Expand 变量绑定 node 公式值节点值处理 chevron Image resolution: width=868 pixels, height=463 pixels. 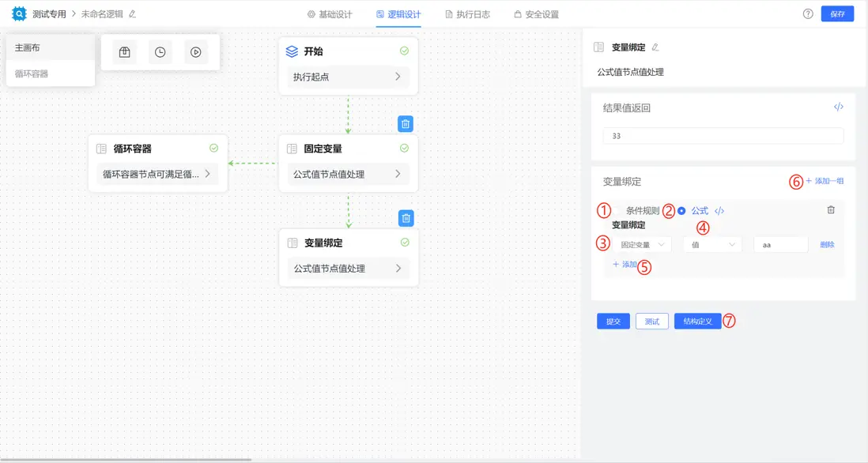398,269
